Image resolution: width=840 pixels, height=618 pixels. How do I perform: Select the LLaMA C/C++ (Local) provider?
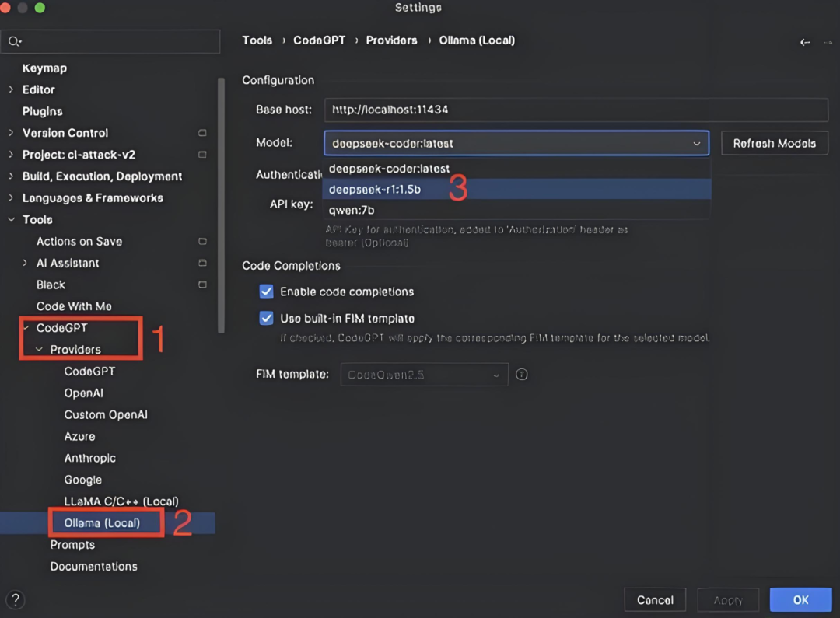click(121, 501)
